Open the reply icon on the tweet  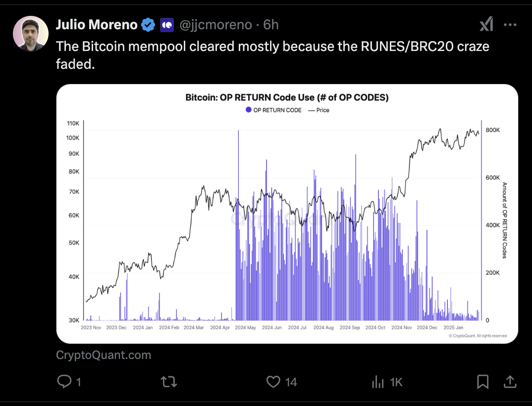click(64, 382)
